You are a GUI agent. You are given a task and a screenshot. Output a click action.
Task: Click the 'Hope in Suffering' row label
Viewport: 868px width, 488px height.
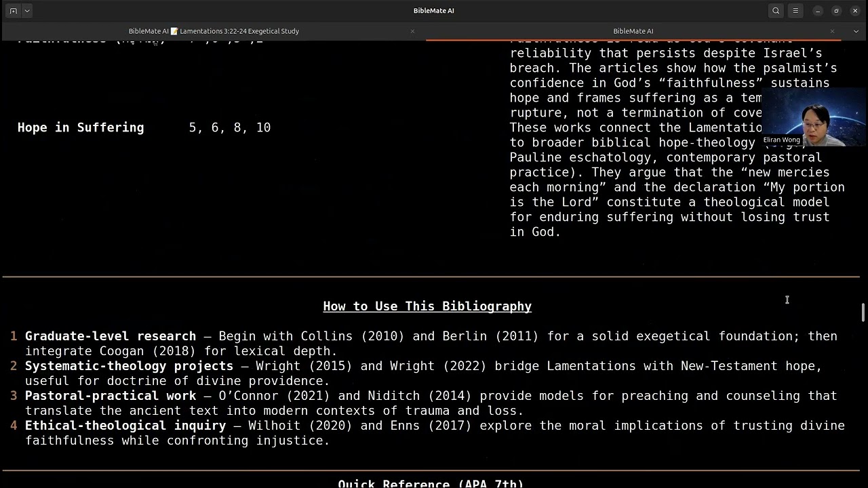point(81,127)
